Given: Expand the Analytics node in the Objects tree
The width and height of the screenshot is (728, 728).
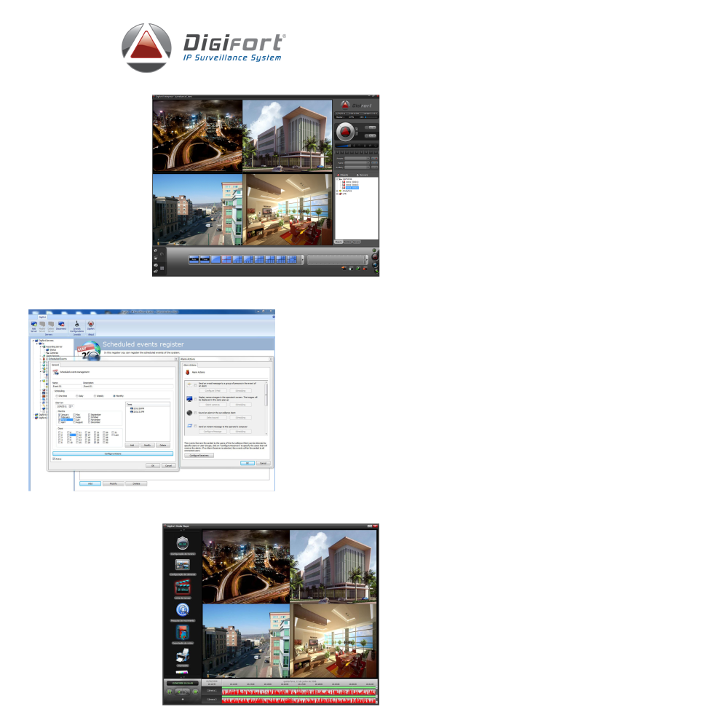Looking at the screenshot, I should click(337, 191).
